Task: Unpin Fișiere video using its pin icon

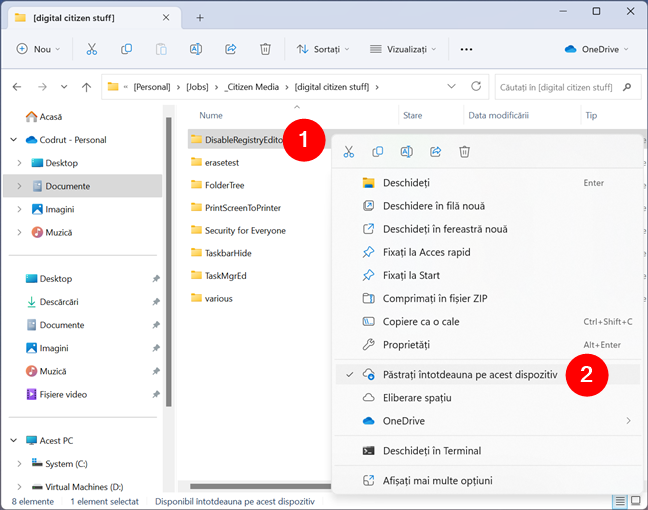Action: (156, 394)
